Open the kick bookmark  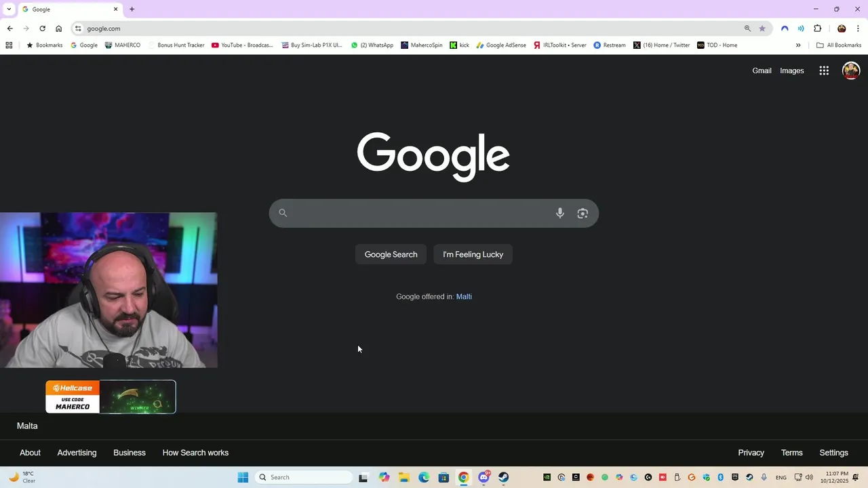460,45
